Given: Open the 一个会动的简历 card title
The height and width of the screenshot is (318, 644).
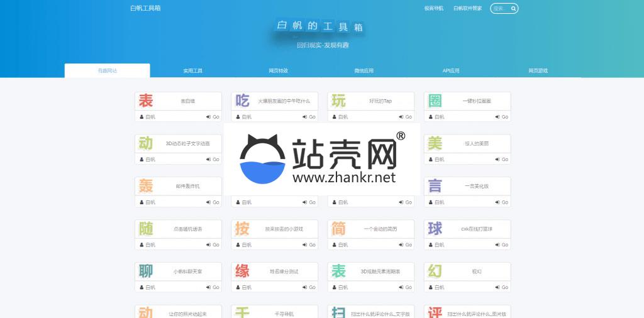Looking at the screenshot, I should pyautogui.click(x=380, y=229).
